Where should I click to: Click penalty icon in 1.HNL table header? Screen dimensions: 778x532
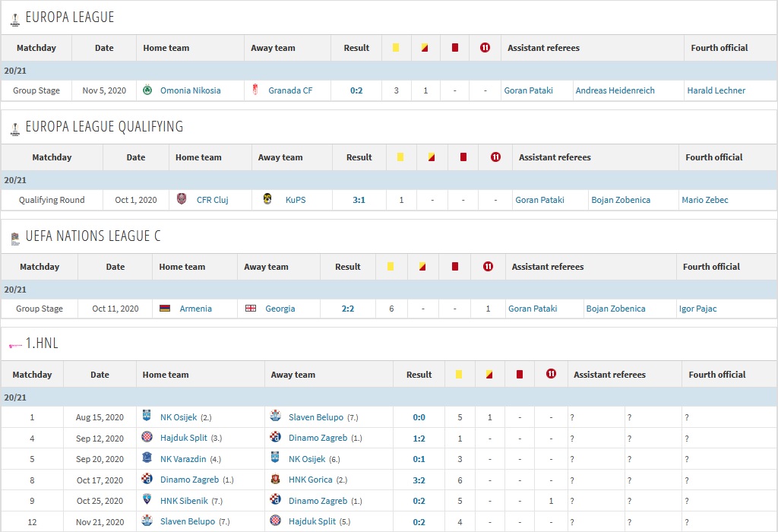(x=551, y=374)
